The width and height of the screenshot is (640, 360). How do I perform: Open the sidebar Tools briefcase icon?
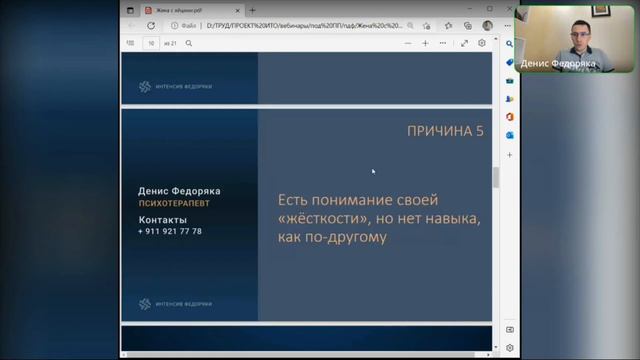tap(509, 81)
